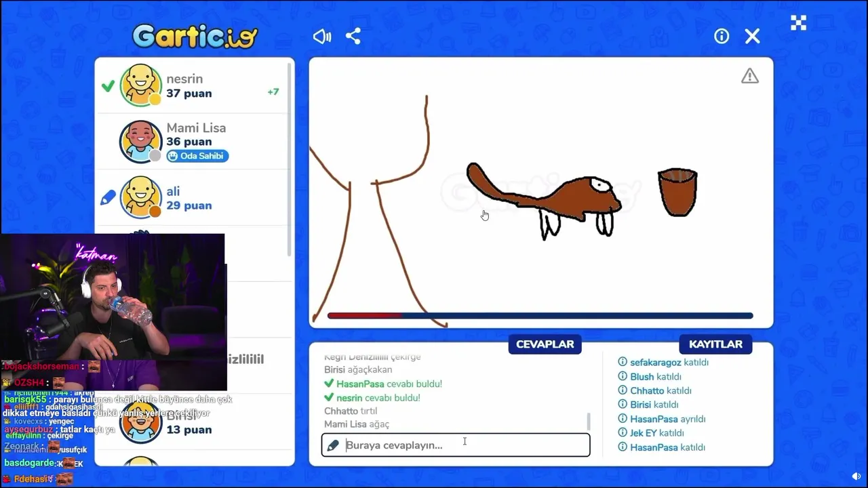Click the streamer webcam overlay
The width and height of the screenshot is (868, 488).
[x=113, y=312]
